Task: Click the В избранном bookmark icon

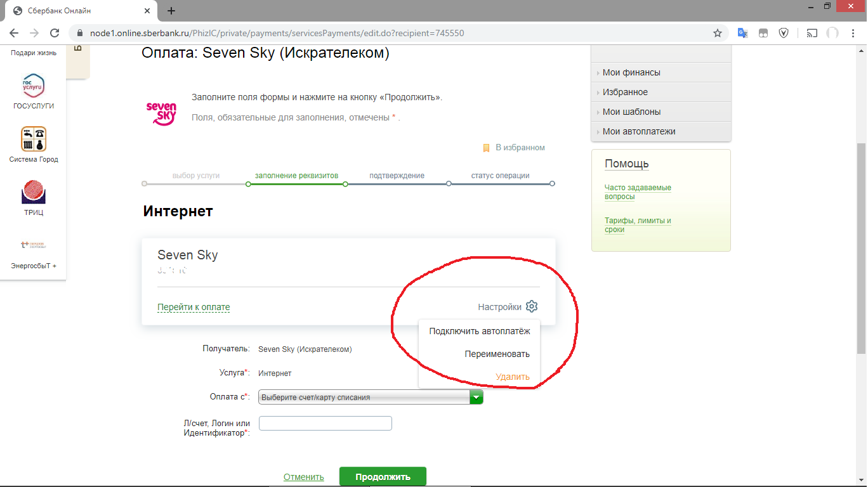Action: pyautogui.click(x=486, y=148)
